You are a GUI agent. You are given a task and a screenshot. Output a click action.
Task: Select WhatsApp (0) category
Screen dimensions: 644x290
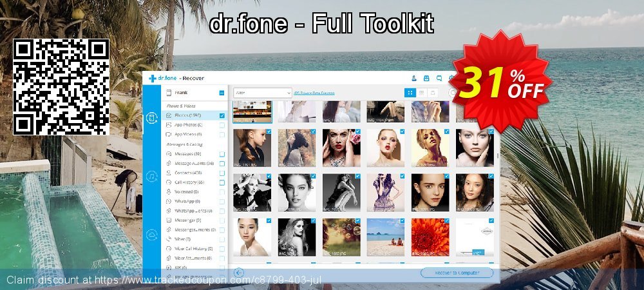pos(193,201)
